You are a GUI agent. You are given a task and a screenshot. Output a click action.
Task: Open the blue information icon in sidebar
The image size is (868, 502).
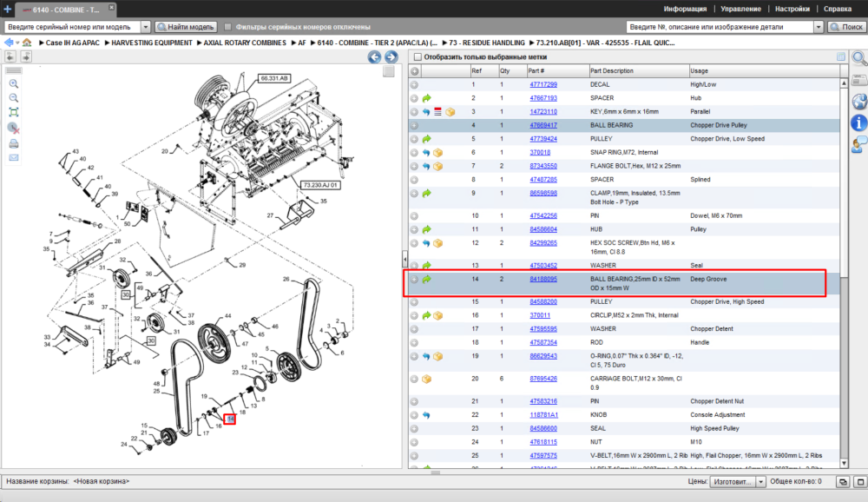[858, 123]
